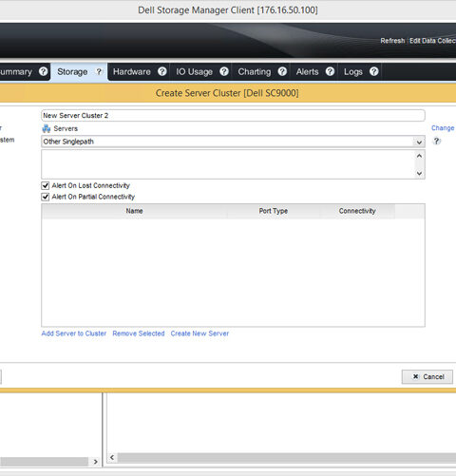456x476 pixels.
Task: Sort server table by Port Type column
Action: point(274,211)
